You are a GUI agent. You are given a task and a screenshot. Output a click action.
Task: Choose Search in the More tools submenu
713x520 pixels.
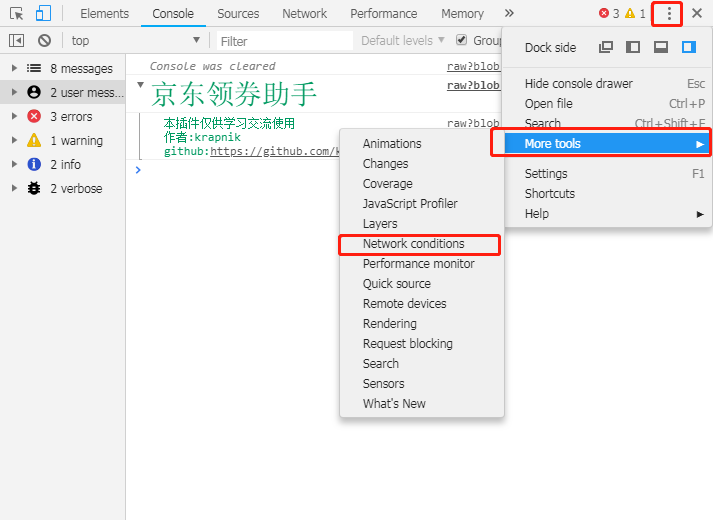click(422, 364)
